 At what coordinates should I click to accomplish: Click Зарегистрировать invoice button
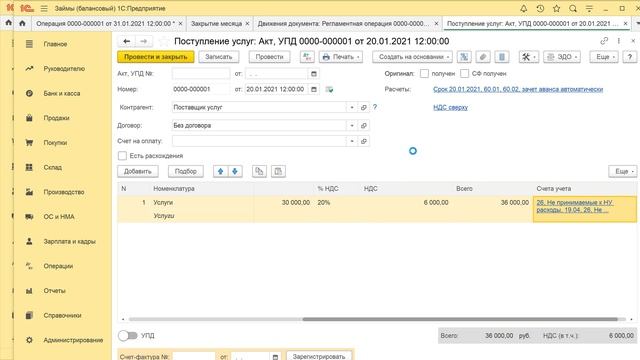coord(319,356)
